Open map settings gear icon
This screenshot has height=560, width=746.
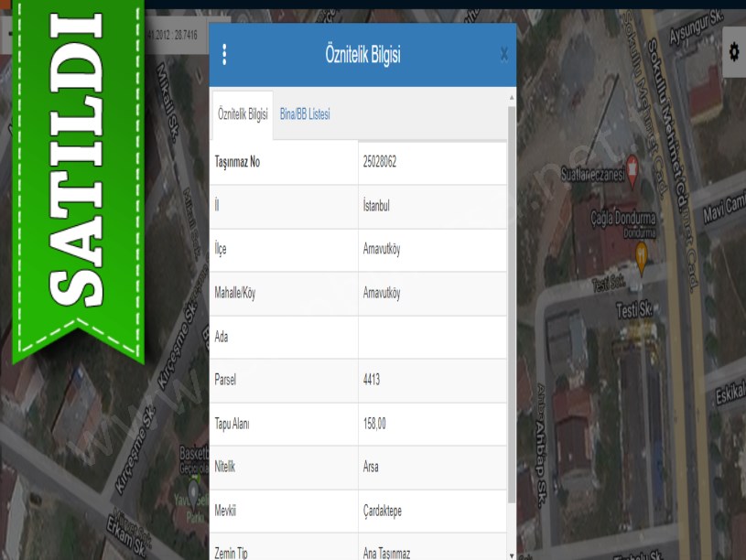click(x=733, y=52)
